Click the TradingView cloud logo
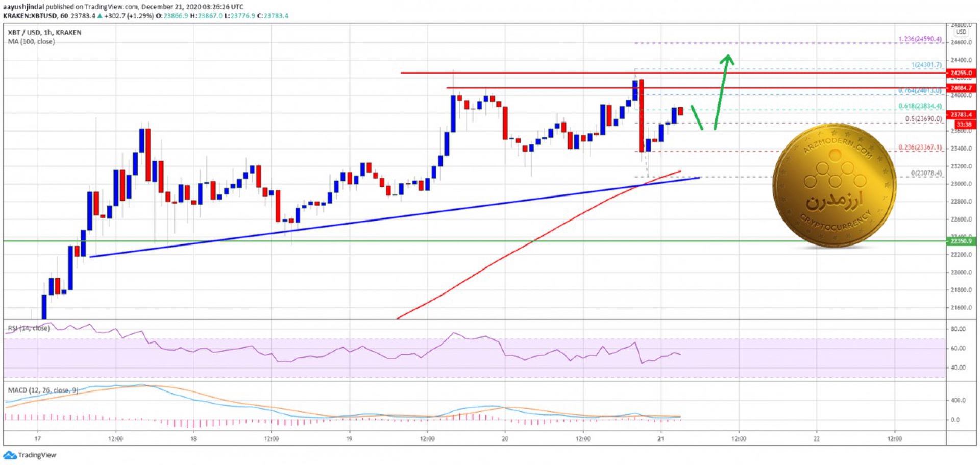 point(10,455)
